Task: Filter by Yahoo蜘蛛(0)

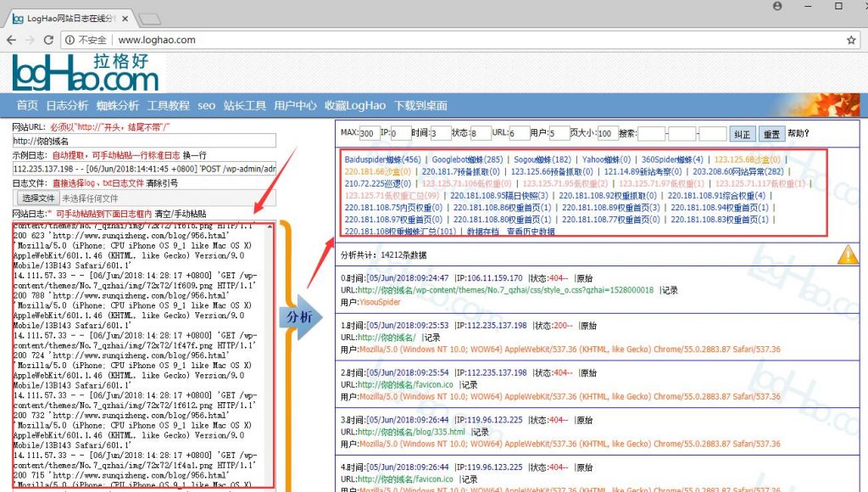Action: point(606,159)
